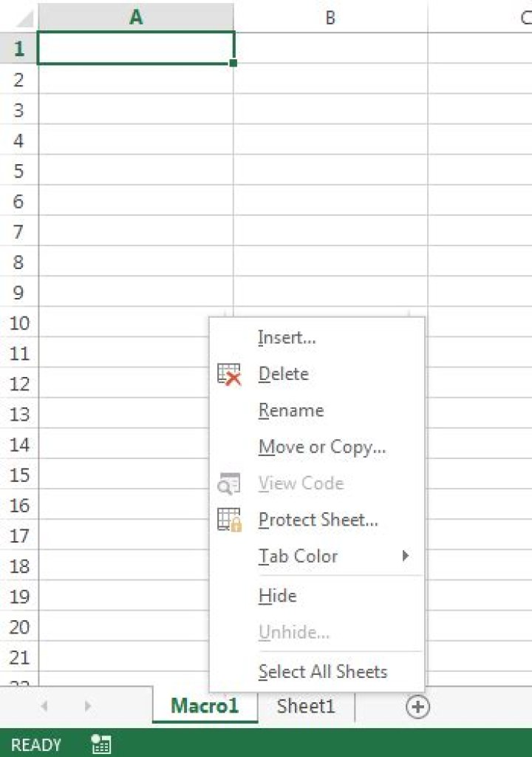Select Rename in the sheet context menu

coord(291,410)
